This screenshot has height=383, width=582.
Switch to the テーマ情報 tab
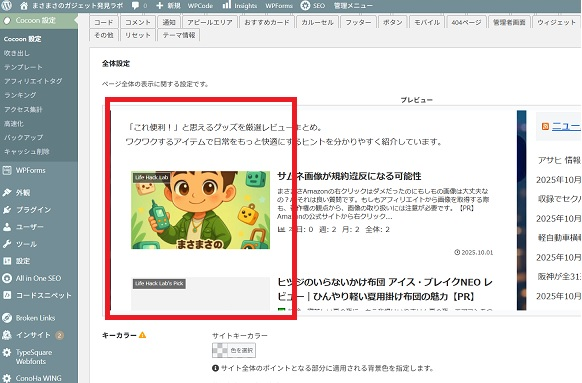pos(179,35)
